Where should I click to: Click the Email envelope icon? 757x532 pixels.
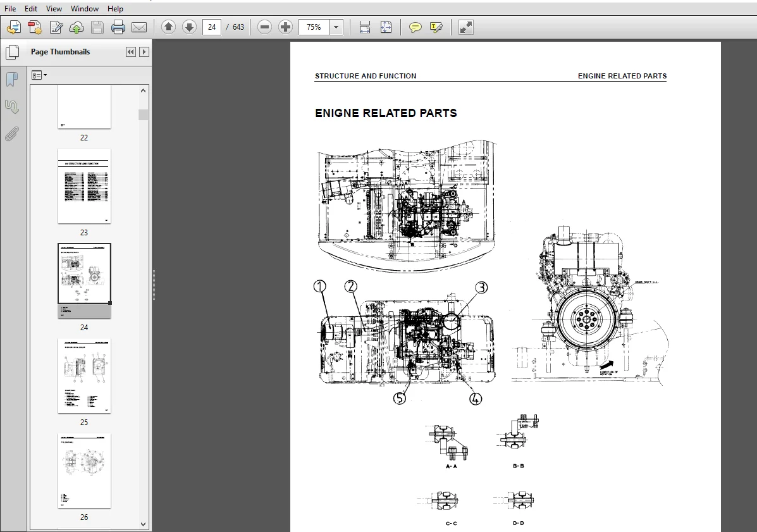click(139, 27)
